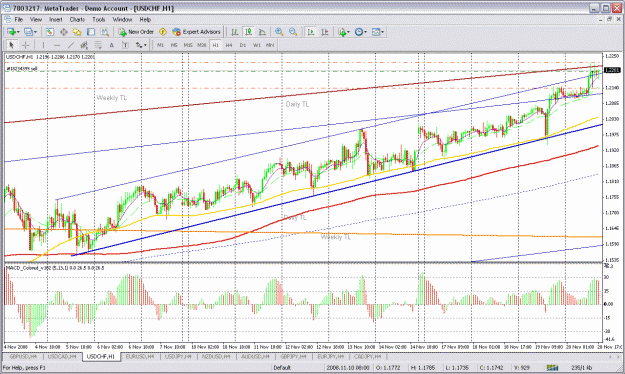Click the Templates icon

[376, 32]
